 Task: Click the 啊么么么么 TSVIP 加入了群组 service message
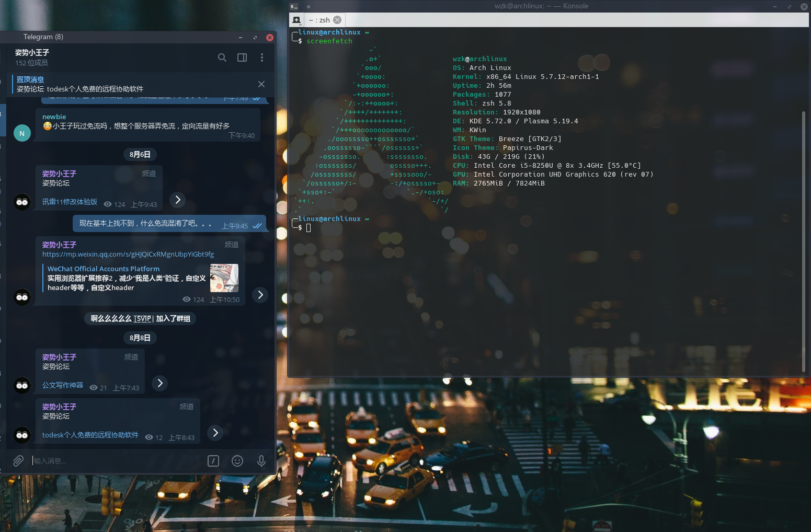click(140, 318)
